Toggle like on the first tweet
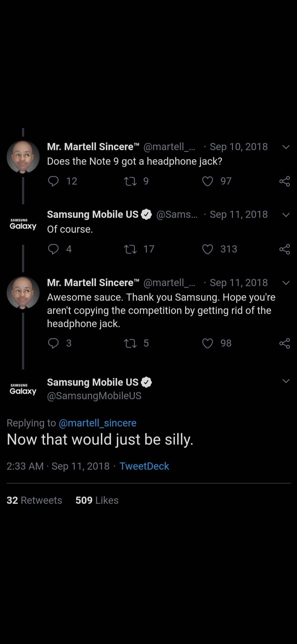 207,181
